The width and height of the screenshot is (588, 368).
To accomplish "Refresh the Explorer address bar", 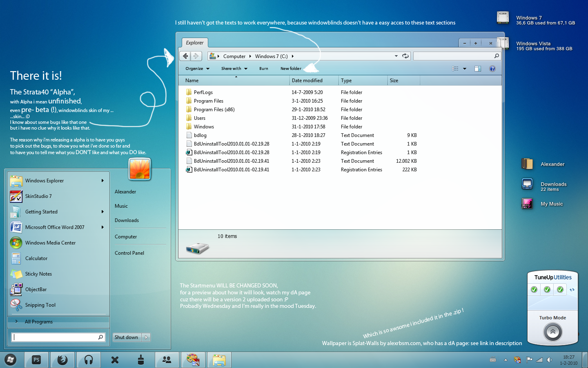I will (x=405, y=56).
